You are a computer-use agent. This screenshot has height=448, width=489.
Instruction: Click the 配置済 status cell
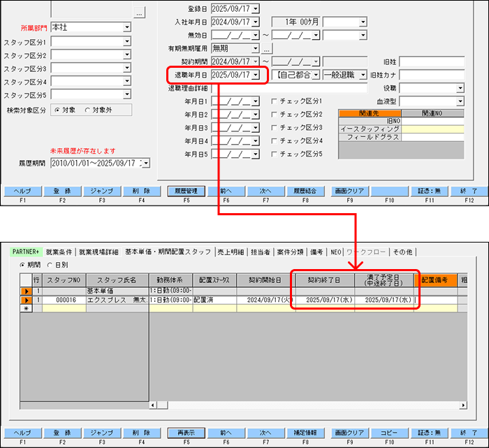coord(215,300)
